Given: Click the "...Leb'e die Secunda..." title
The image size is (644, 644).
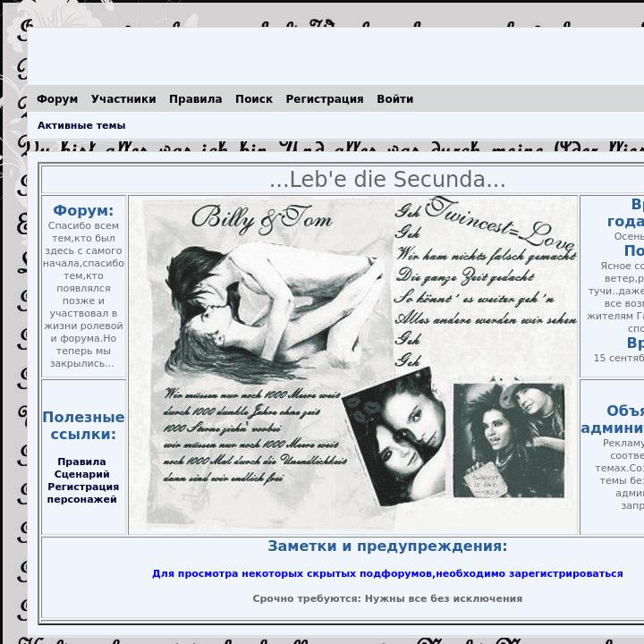Looking at the screenshot, I should [x=387, y=180].
